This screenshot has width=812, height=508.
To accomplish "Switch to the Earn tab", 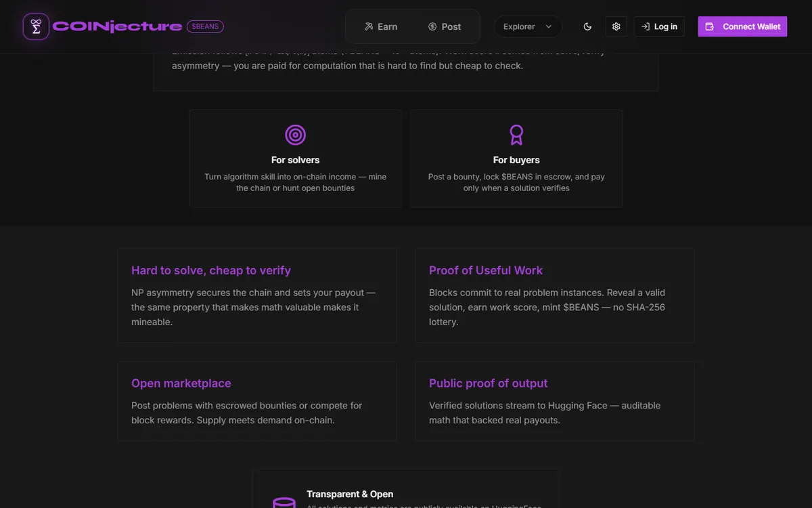I will 381,26.
